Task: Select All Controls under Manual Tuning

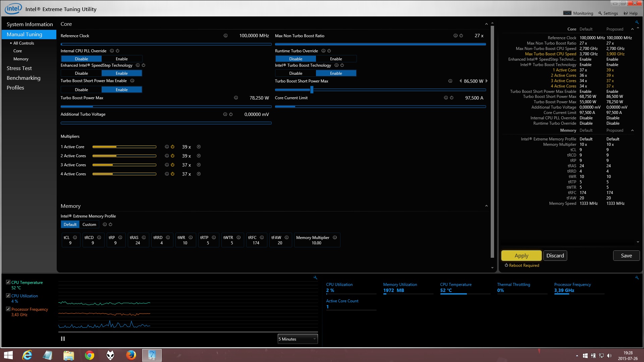Action: tap(23, 43)
